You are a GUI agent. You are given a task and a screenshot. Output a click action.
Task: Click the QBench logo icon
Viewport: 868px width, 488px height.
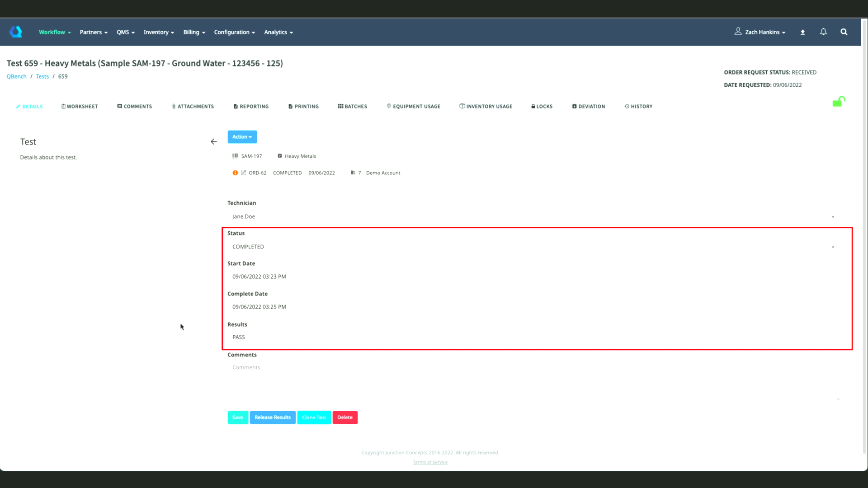[x=16, y=32]
